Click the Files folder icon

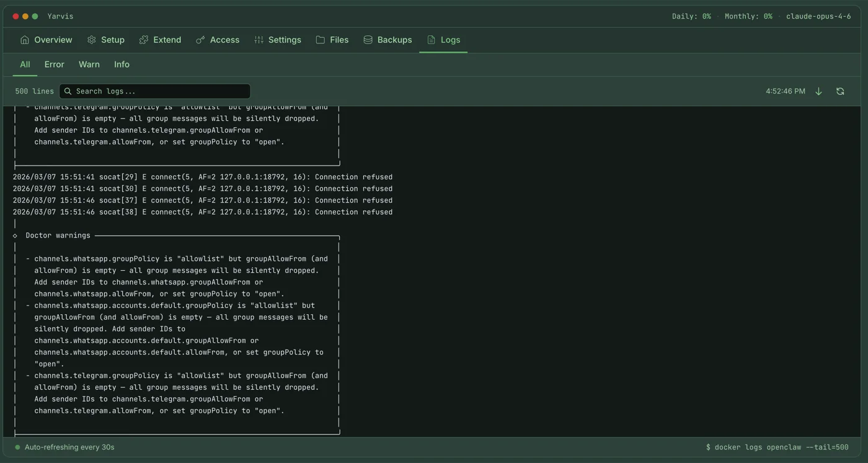(x=320, y=40)
